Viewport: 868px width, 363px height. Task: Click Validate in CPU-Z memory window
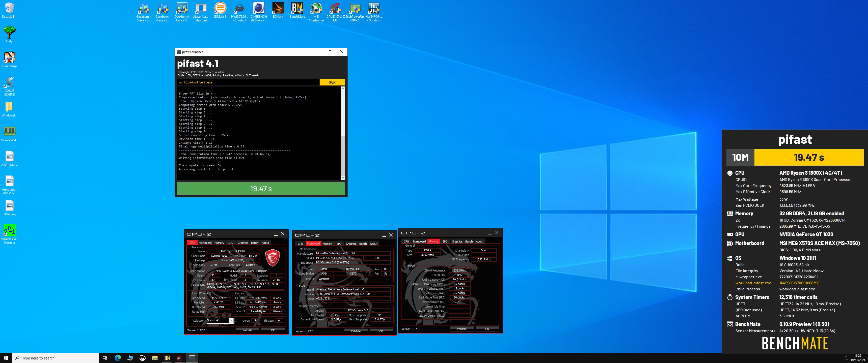(462, 329)
